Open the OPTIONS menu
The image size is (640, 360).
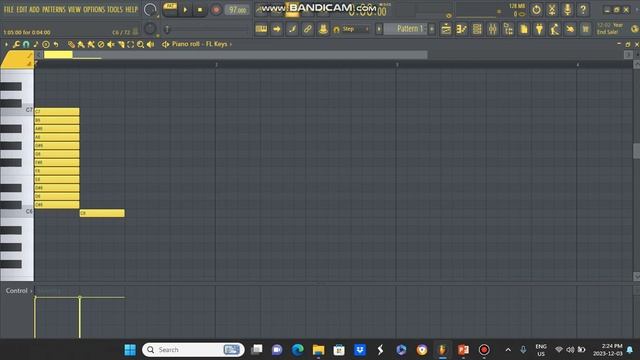point(94,9)
